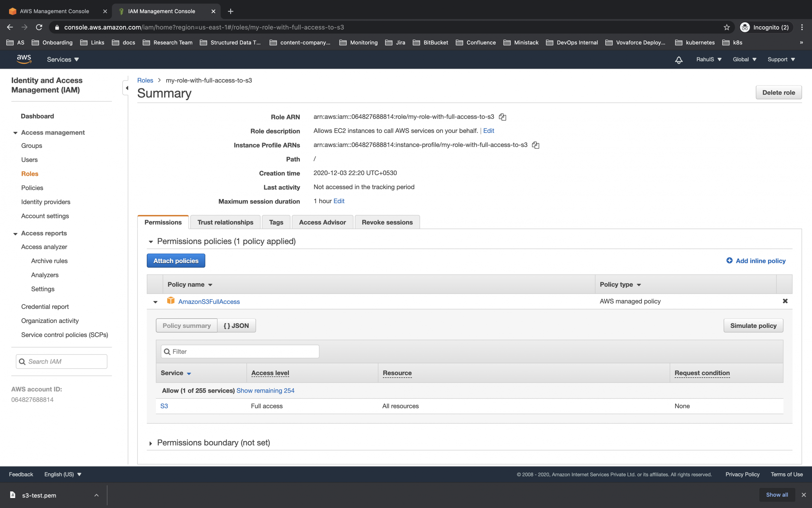Select the Policy summary view
Image resolution: width=812 pixels, height=508 pixels.
coord(186,325)
